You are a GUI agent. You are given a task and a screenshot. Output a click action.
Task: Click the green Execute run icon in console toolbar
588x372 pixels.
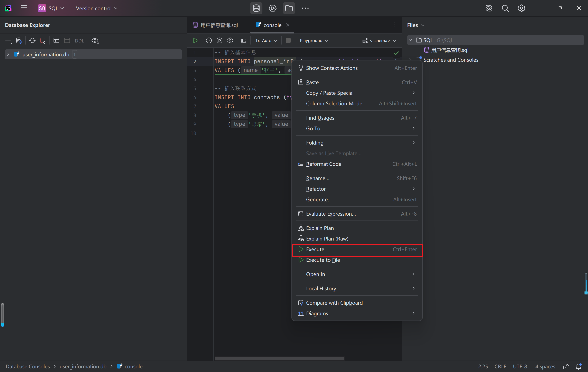coord(195,40)
